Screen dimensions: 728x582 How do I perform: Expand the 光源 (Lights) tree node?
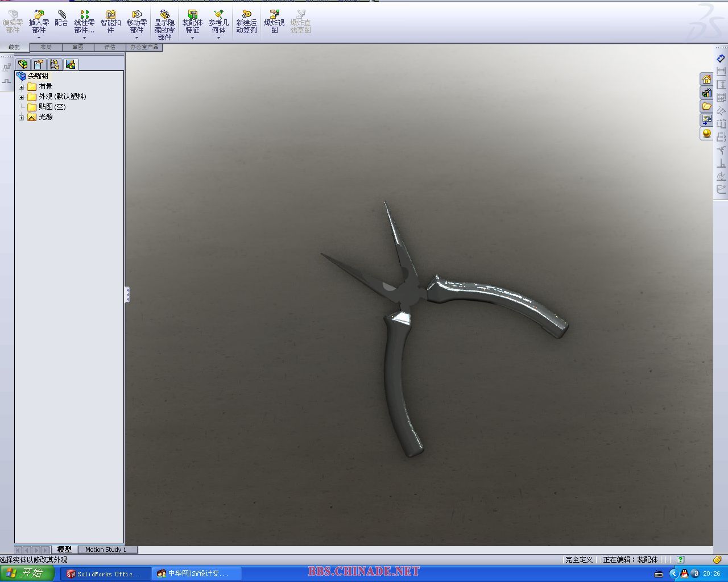point(22,118)
